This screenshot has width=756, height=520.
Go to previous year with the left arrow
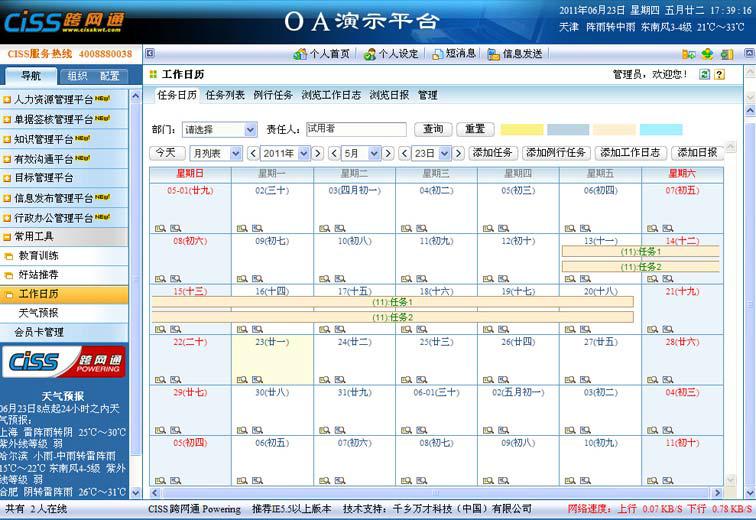[253, 153]
